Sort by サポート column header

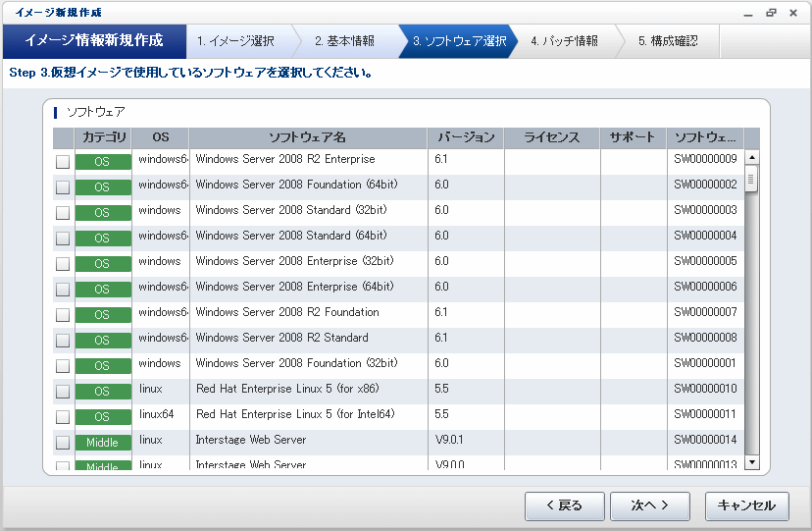coord(634,137)
